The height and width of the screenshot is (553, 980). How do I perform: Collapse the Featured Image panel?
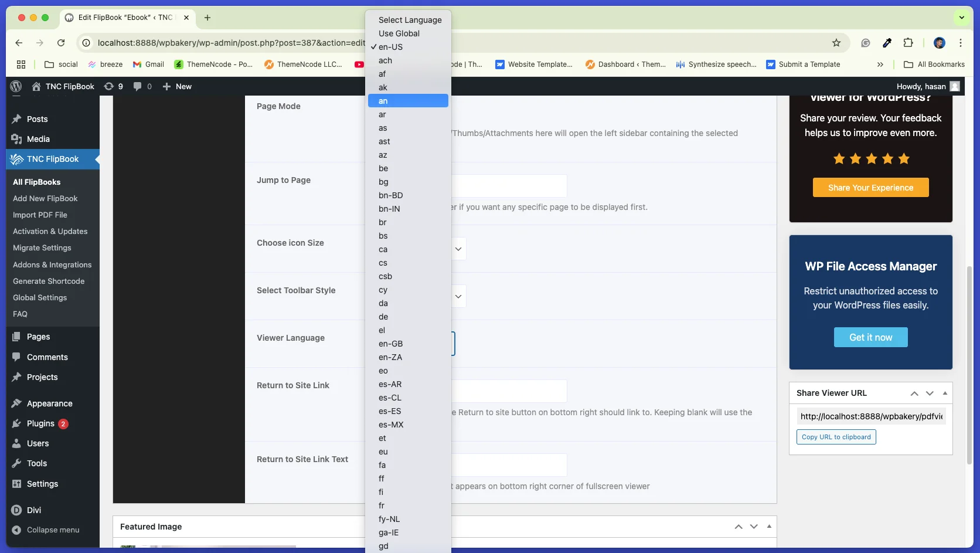point(768,527)
